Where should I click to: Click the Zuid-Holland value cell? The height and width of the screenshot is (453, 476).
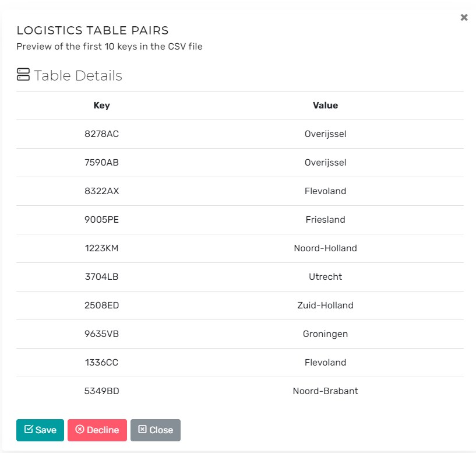(325, 305)
